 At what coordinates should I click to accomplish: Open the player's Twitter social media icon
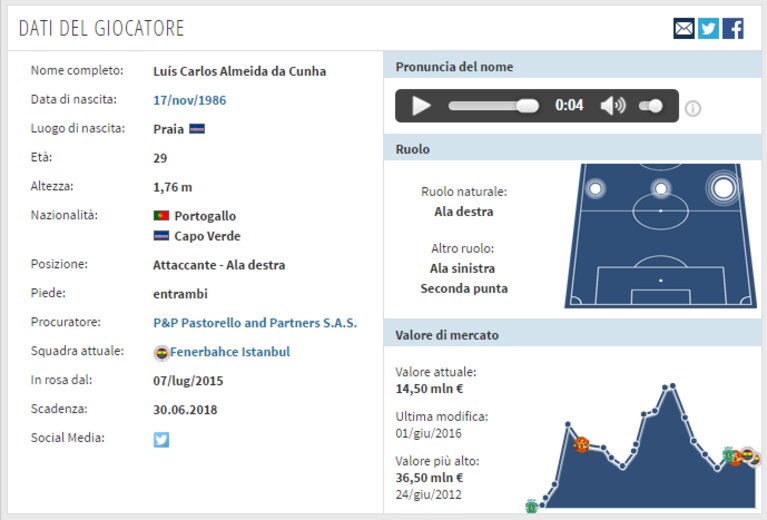pos(161,439)
